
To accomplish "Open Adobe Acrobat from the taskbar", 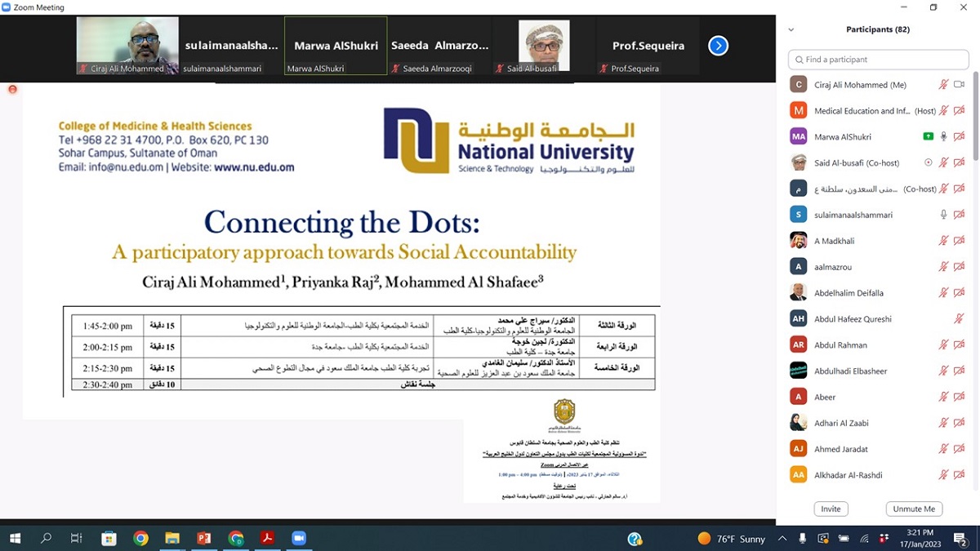I will pyautogui.click(x=266, y=538).
